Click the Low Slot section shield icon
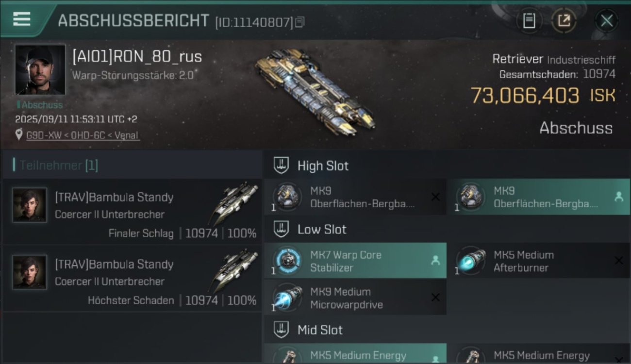The width and height of the screenshot is (631, 364). tap(281, 229)
